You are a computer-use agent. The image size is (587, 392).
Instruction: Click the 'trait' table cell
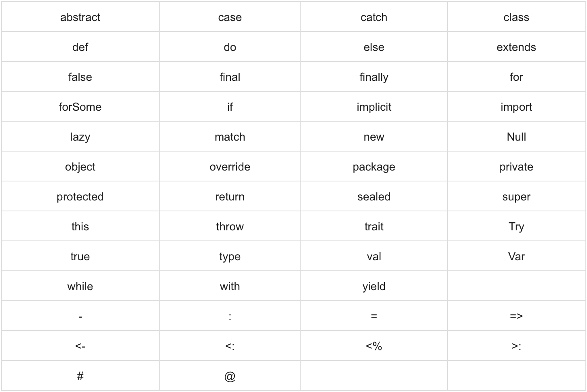374,226
